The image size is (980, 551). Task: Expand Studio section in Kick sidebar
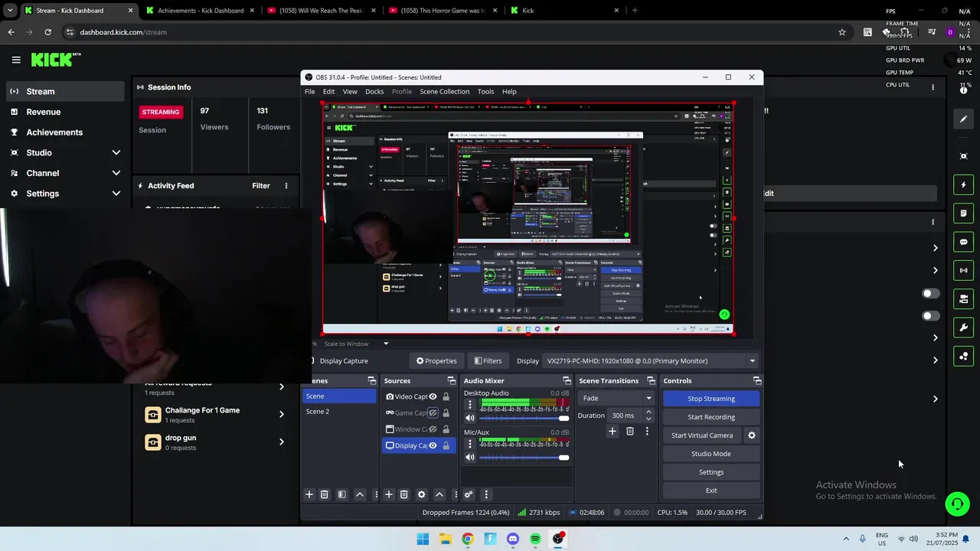tap(116, 153)
